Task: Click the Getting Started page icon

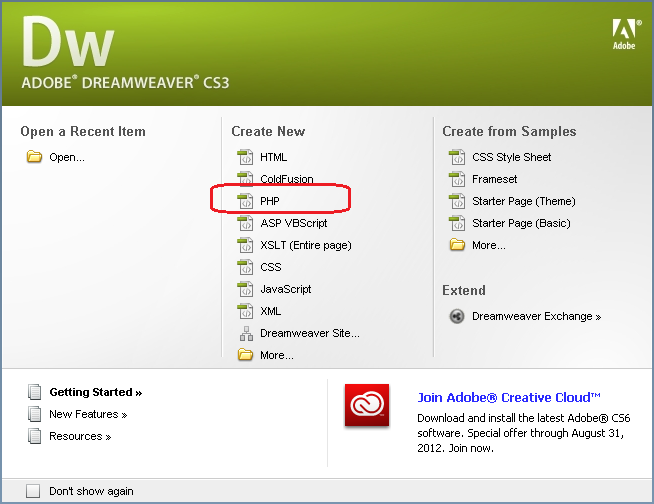Action: click(x=34, y=392)
